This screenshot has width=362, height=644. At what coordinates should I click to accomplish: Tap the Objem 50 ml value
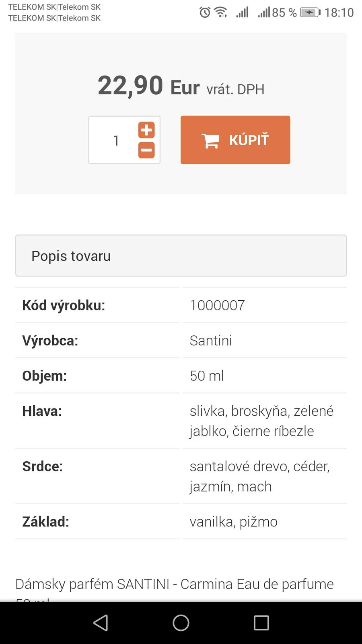(x=207, y=376)
